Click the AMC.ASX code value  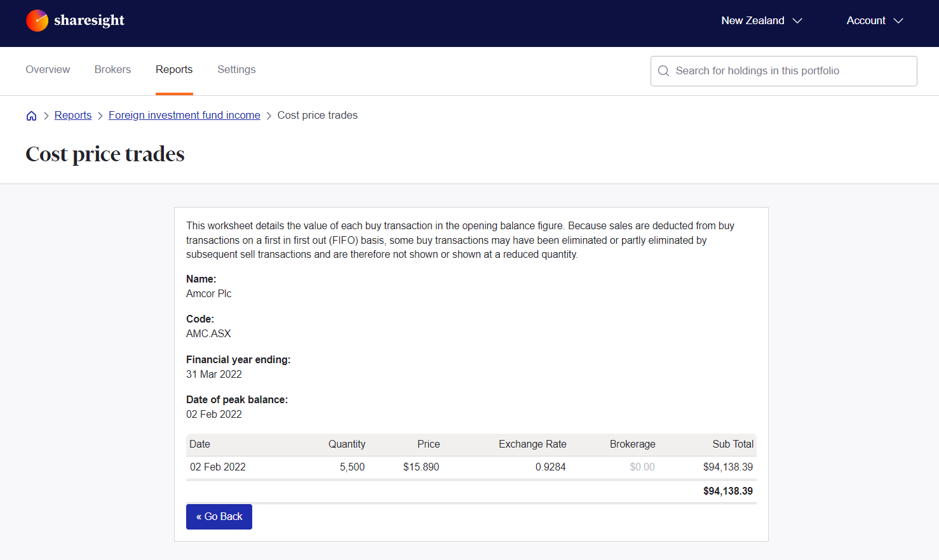208,334
